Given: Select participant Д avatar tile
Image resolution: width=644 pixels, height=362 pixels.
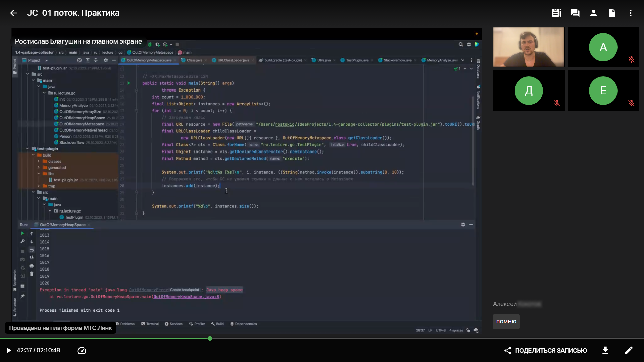Looking at the screenshot, I should tap(529, 90).
